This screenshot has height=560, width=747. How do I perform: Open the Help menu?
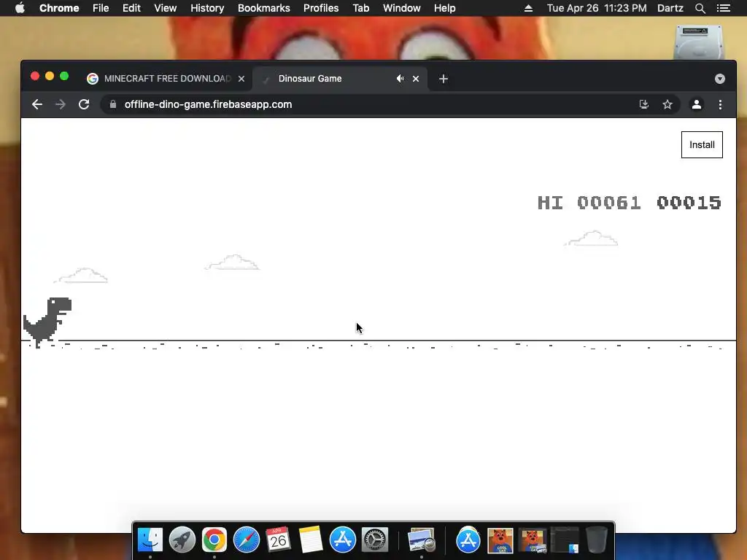coord(444,8)
